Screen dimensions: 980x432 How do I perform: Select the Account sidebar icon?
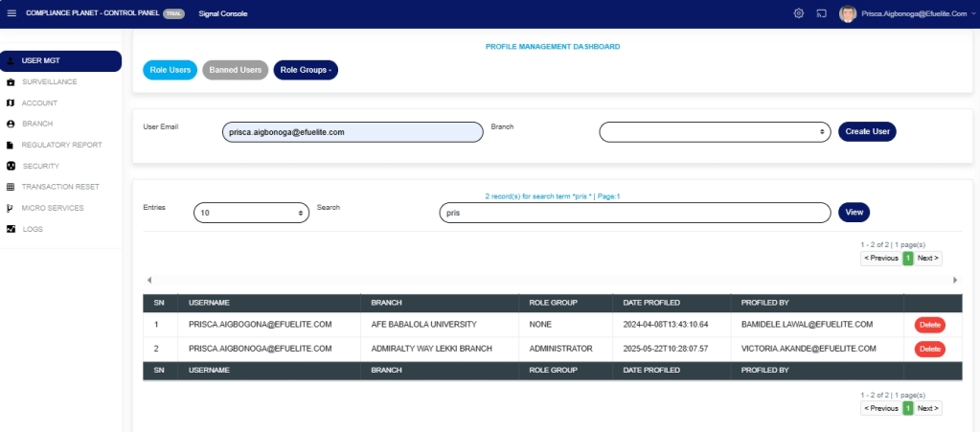point(11,103)
